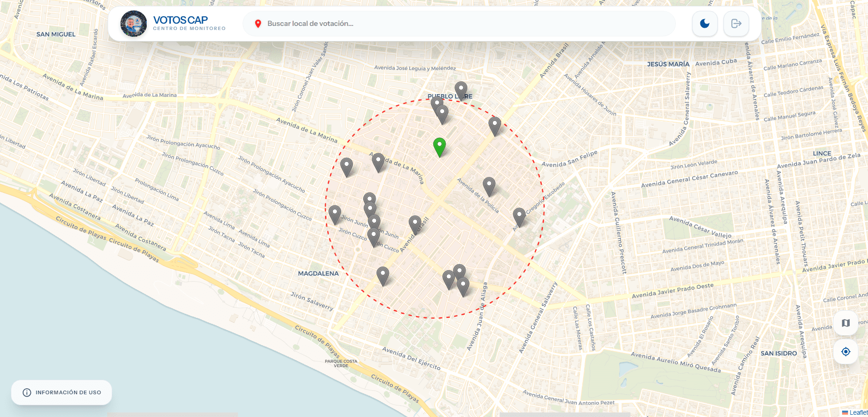Click the Avenida Cuba street label
Viewport: 868px width, 417px height.
pos(716,62)
